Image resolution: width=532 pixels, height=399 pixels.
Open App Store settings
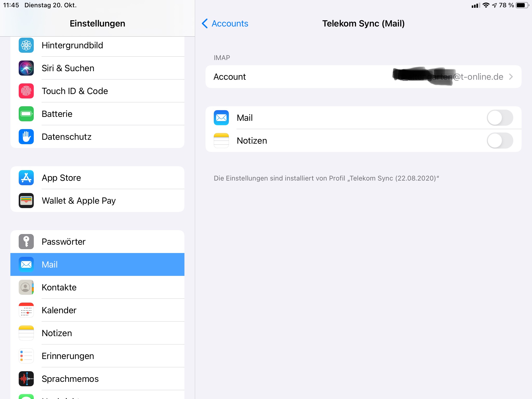coord(97,178)
